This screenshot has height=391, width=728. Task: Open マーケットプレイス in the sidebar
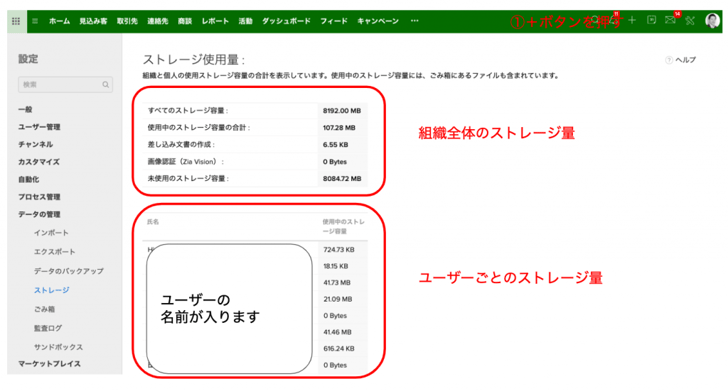(50, 364)
